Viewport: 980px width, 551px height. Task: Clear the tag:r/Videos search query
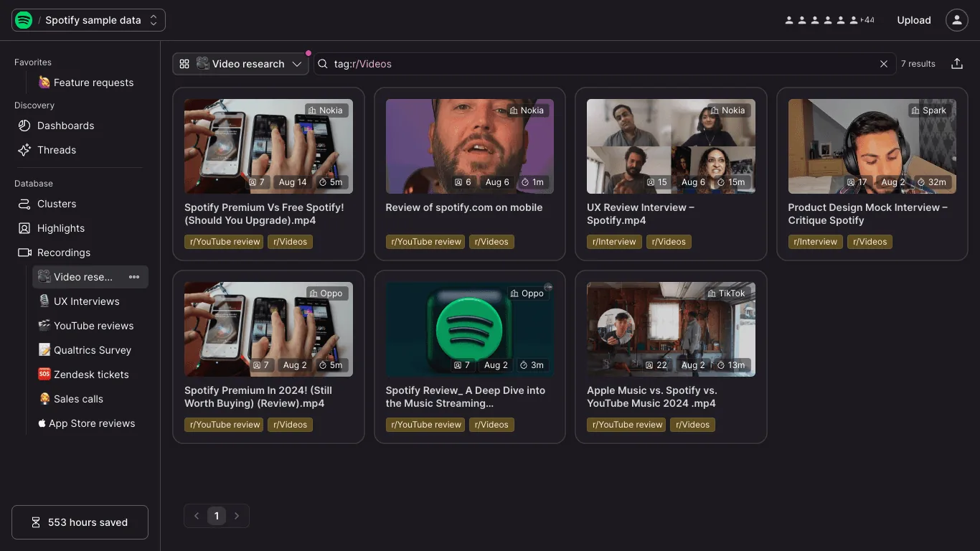click(x=884, y=64)
